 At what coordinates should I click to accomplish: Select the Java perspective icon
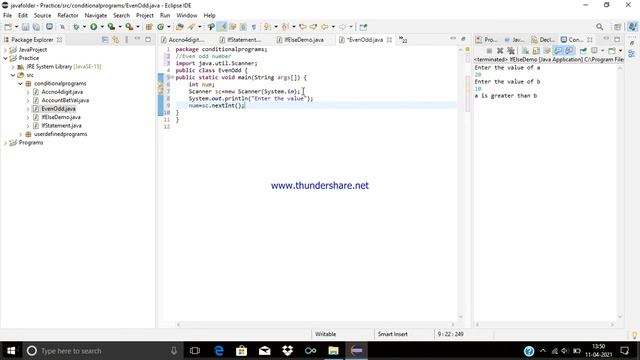[x=632, y=27]
